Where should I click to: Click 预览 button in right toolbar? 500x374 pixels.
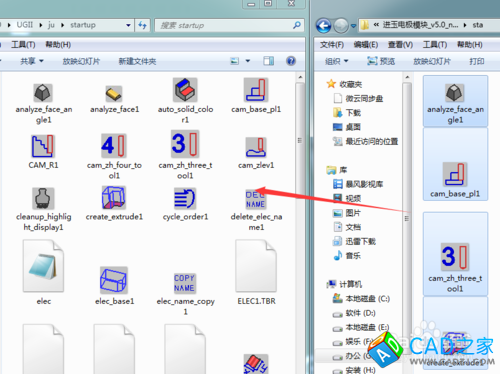[x=381, y=61]
